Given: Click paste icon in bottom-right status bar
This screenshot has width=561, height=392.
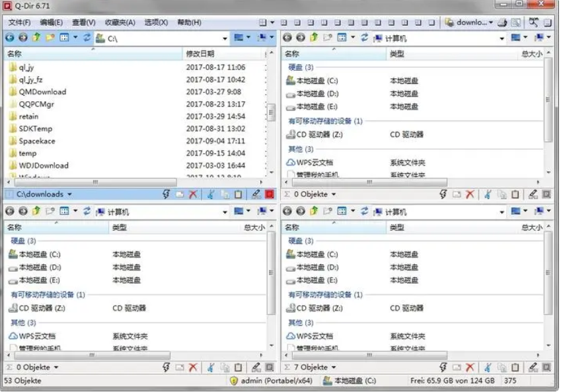Looking at the screenshot, I should [x=515, y=368].
